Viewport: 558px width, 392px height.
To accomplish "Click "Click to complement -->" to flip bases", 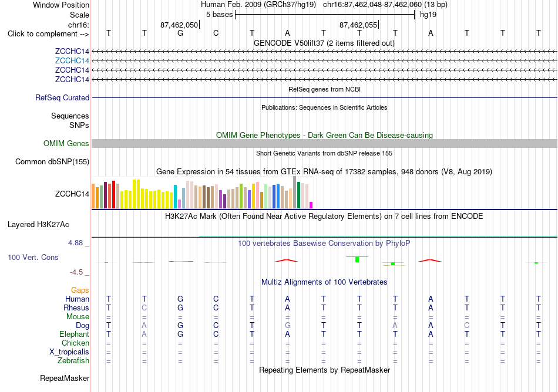I will (x=48, y=34).
